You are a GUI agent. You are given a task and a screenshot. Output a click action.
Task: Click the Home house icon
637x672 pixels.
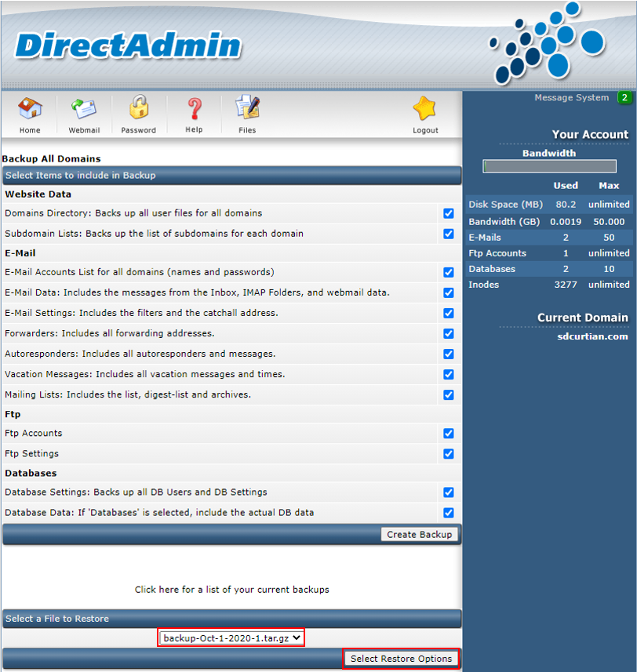click(30, 108)
